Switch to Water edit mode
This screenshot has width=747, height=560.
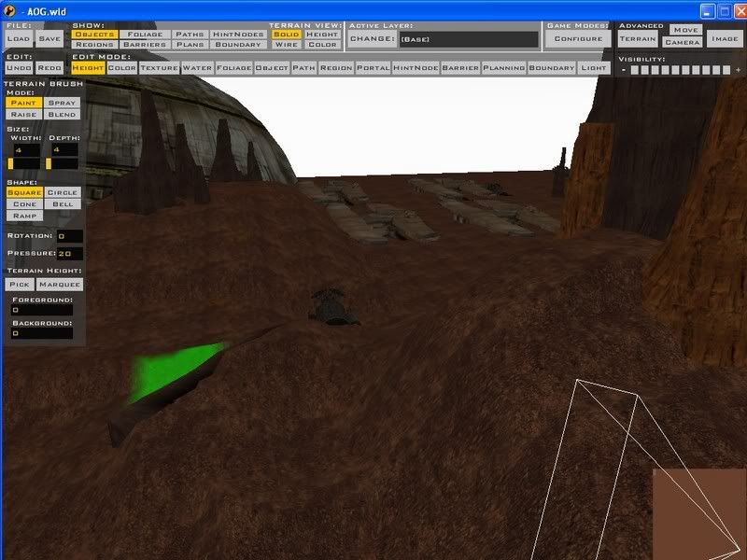(197, 68)
